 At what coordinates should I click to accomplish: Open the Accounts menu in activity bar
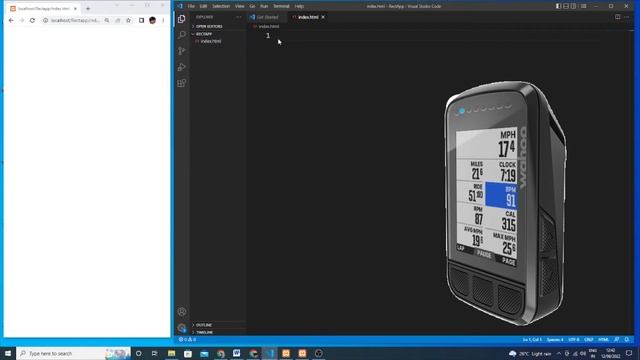pyautogui.click(x=182, y=312)
